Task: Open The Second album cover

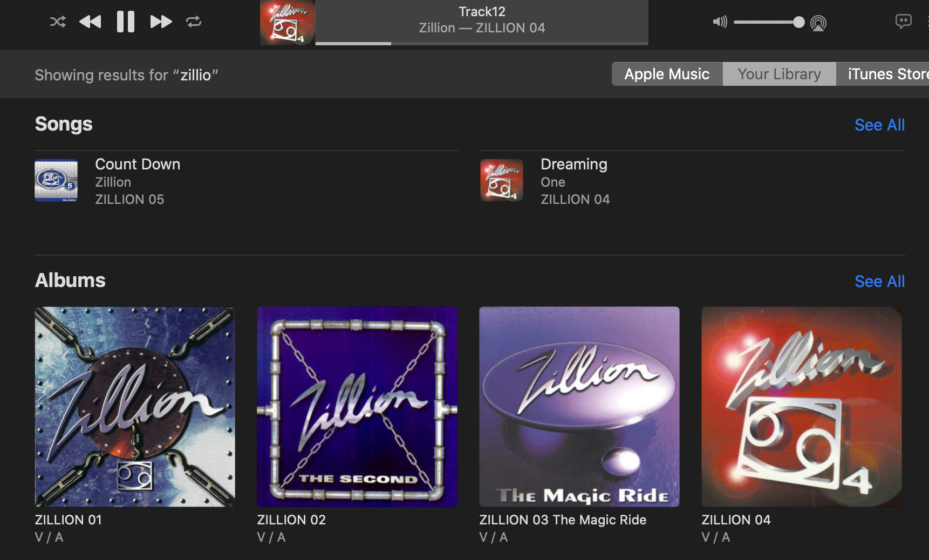Action: (357, 407)
